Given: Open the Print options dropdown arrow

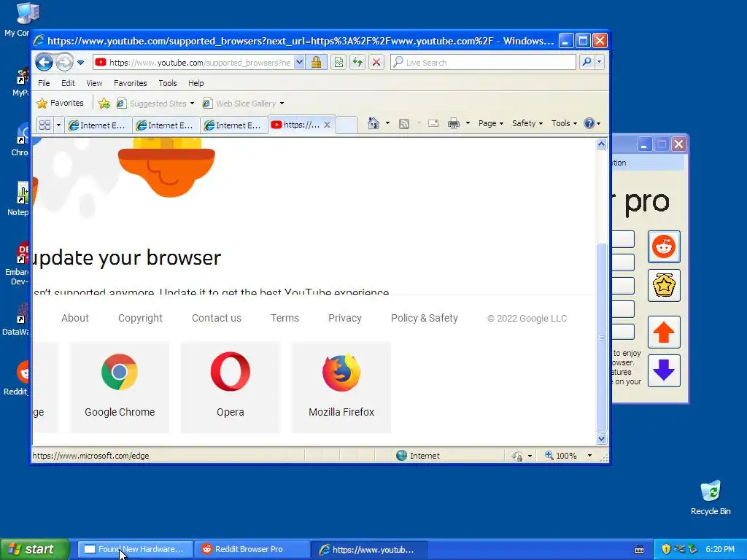Looking at the screenshot, I should coord(468,123).
